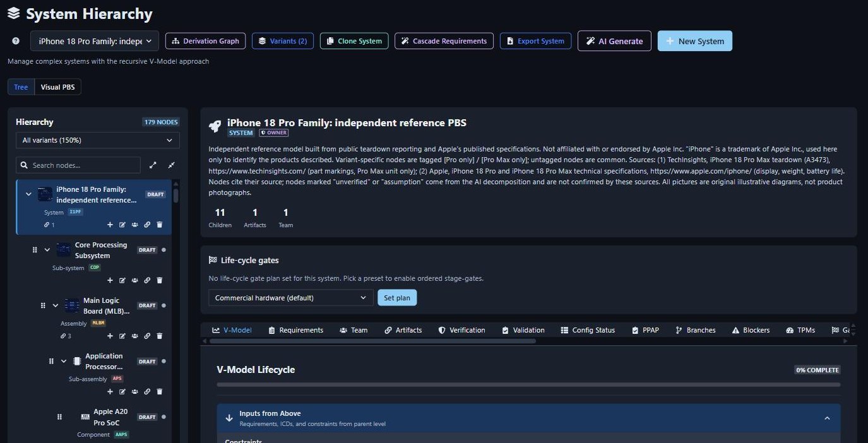This screenshot has height=443, width=868.
Task: Open team icon on Main Logic Board node
Action: click(134, 336)
